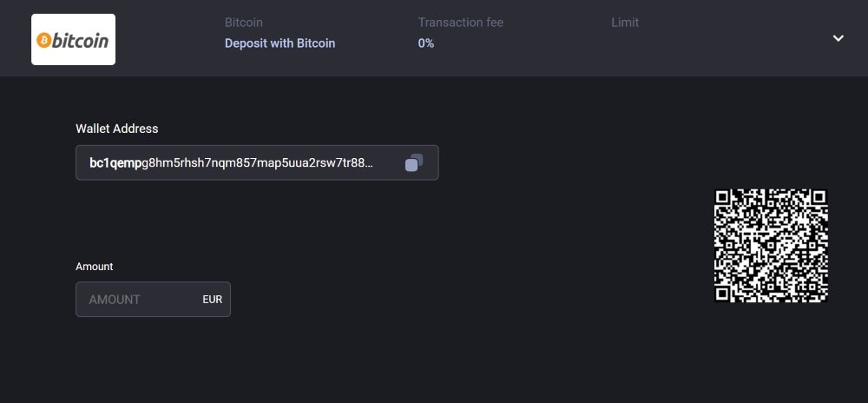Click the deposit QR code

[x=771, y=246]
